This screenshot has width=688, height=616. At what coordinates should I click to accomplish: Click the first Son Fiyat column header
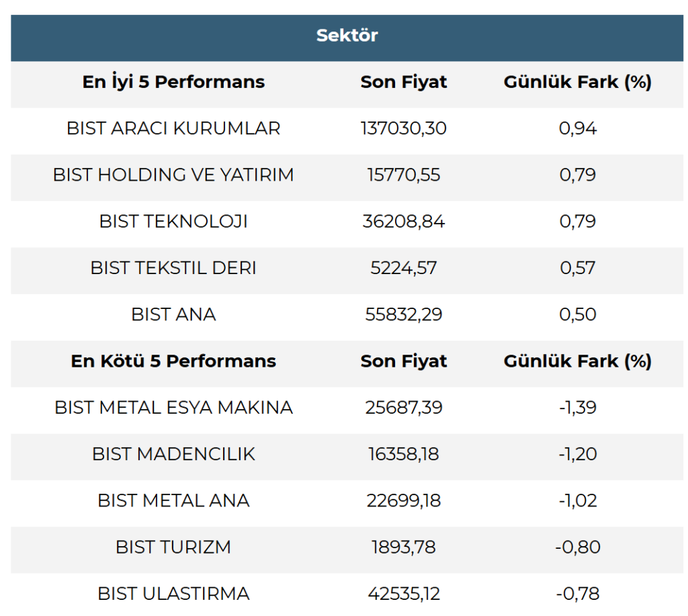tap(404, 82)
